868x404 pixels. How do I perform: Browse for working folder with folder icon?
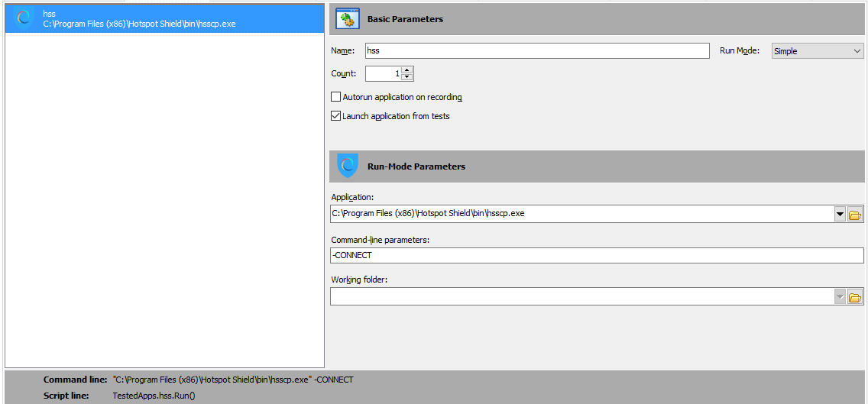point(855,297)
